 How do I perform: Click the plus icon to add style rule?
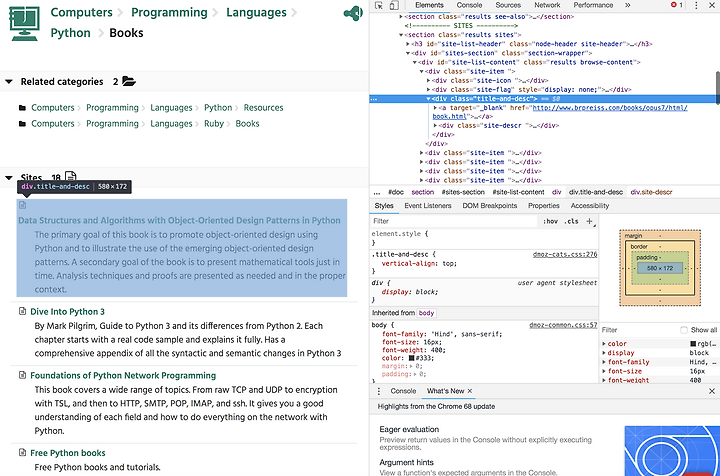coord(590,221)
